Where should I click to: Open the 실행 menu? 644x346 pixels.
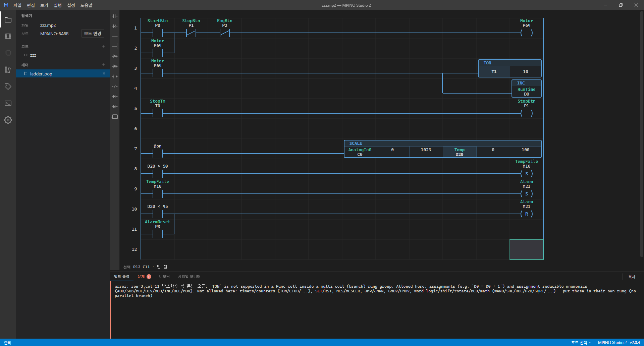(x=58, y=5)
